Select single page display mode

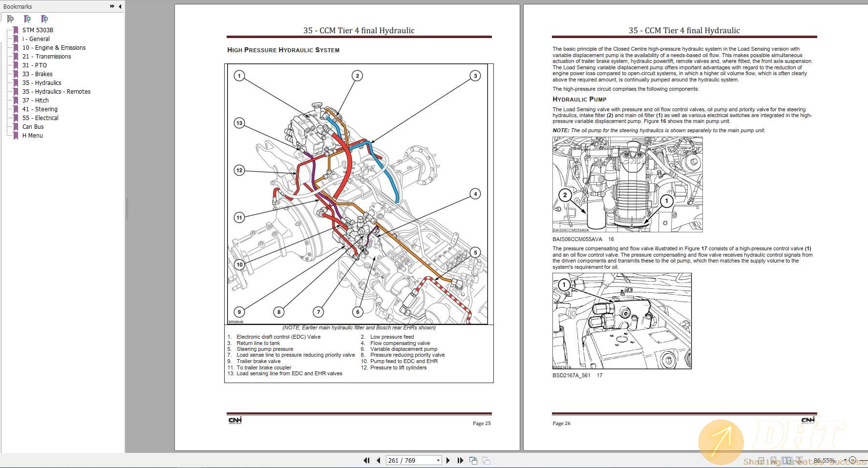[x=761, y=460]
